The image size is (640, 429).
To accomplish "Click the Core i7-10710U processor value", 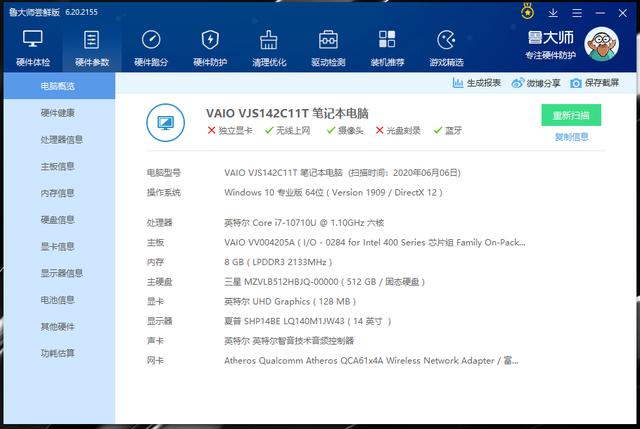I will (x=304, y=222).
